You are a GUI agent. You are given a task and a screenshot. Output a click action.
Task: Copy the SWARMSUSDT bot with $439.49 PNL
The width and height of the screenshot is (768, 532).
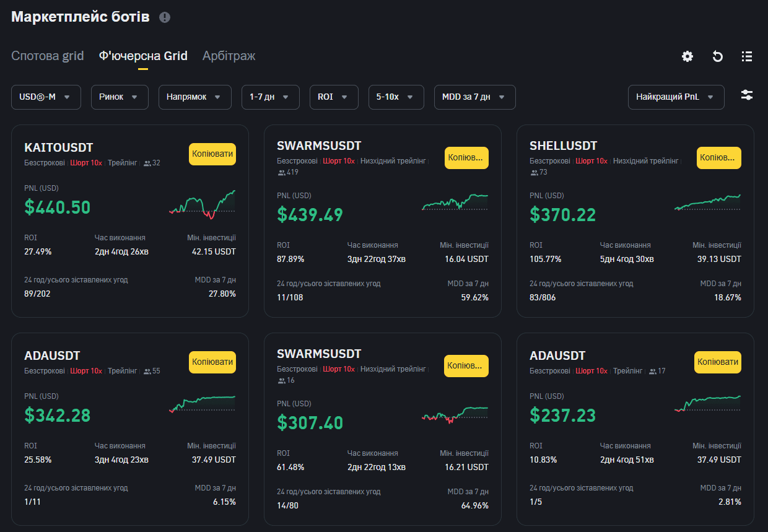coord(466,158)
